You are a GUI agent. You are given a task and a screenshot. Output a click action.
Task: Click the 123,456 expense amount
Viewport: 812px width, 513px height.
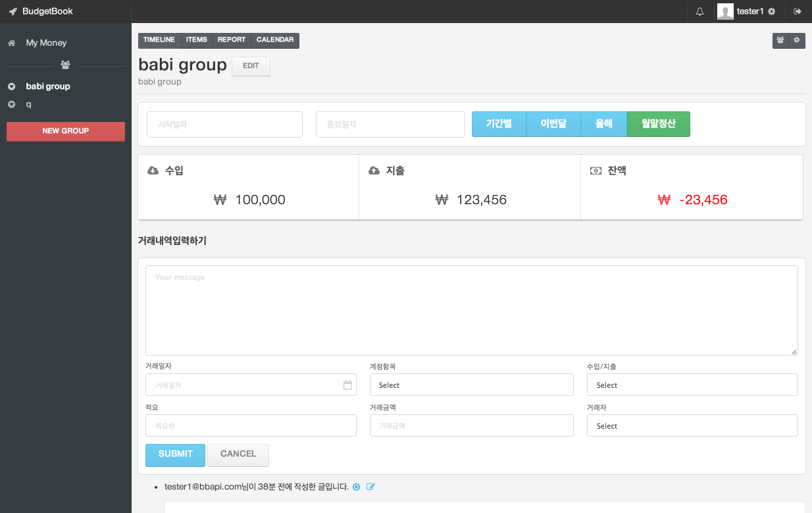click(482, 200)
